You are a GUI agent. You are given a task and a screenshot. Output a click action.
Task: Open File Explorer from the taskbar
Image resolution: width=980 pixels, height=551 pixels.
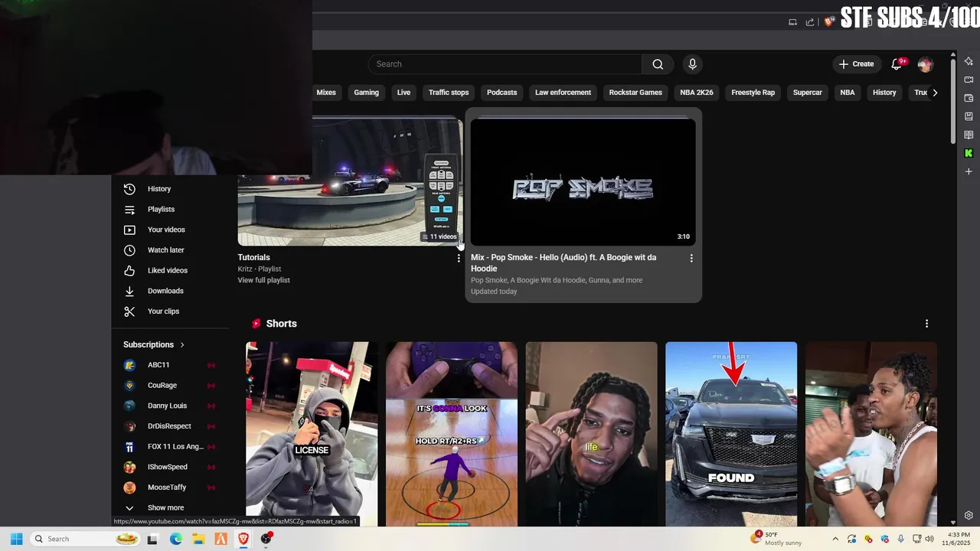pos(198,539)
